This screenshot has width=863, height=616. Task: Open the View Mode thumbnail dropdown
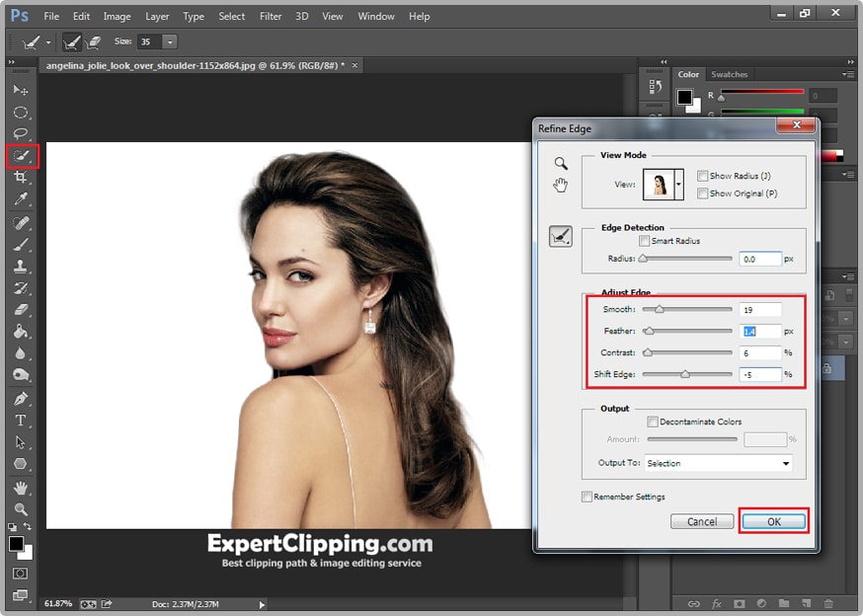pos(675,183)
